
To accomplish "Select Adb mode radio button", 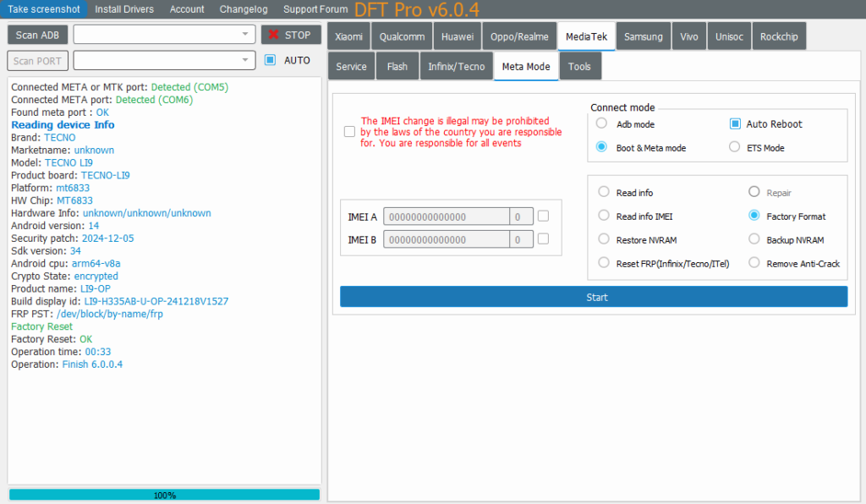I will (x=601, y=123).
